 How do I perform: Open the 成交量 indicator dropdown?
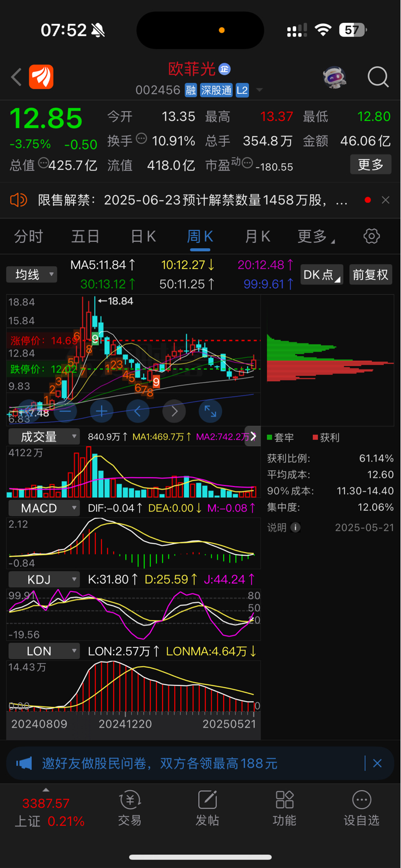(44, 436)
